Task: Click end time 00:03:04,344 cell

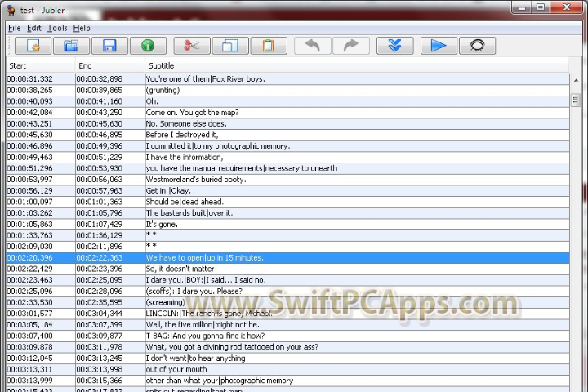Action: (x=110, y=314)
